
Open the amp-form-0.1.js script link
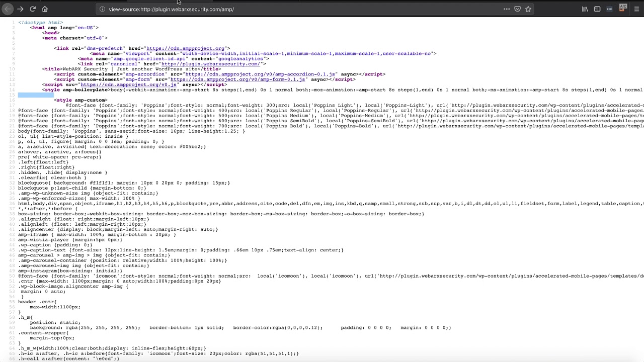click(x=237, y=79)
